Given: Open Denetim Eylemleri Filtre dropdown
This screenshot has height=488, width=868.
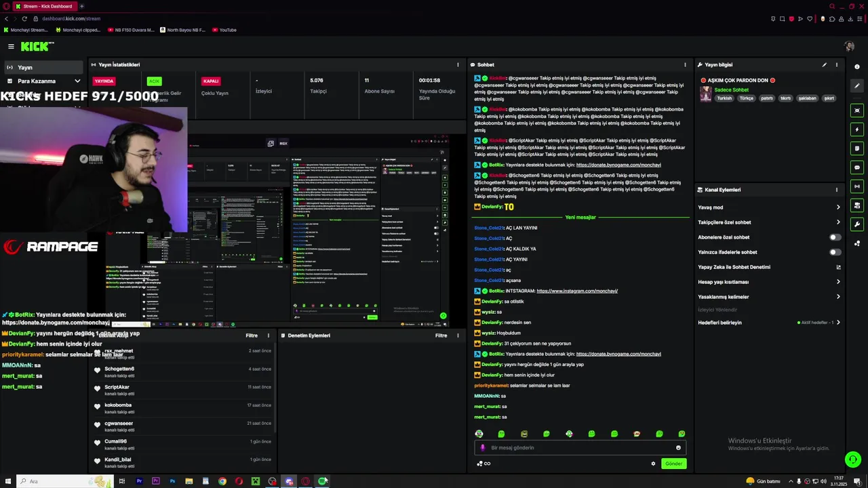Looking at the screenshot, I should (441, 335).
